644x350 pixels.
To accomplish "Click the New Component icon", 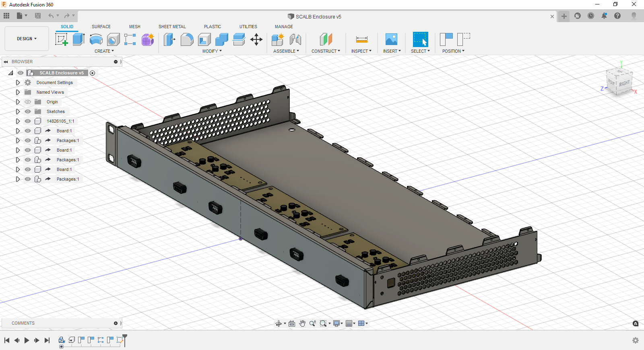I will coord(278,39).
